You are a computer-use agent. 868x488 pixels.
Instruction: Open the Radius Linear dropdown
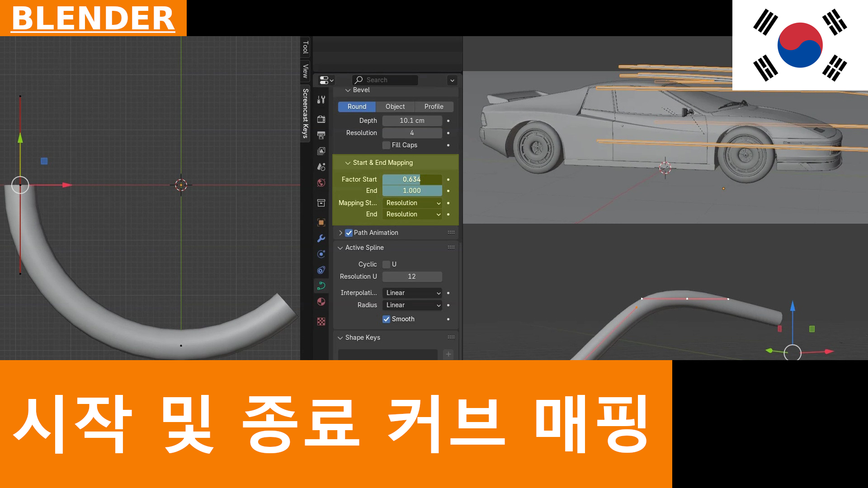click(x=412, y=305)
